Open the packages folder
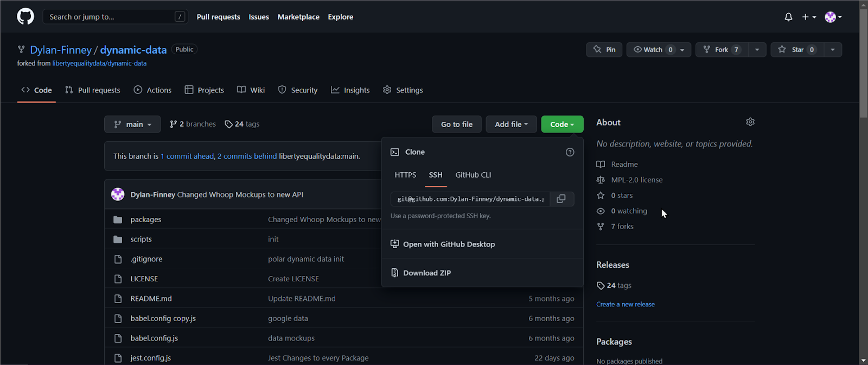The height and width of the screenshot is (365, 868). (x=145, y=219)
